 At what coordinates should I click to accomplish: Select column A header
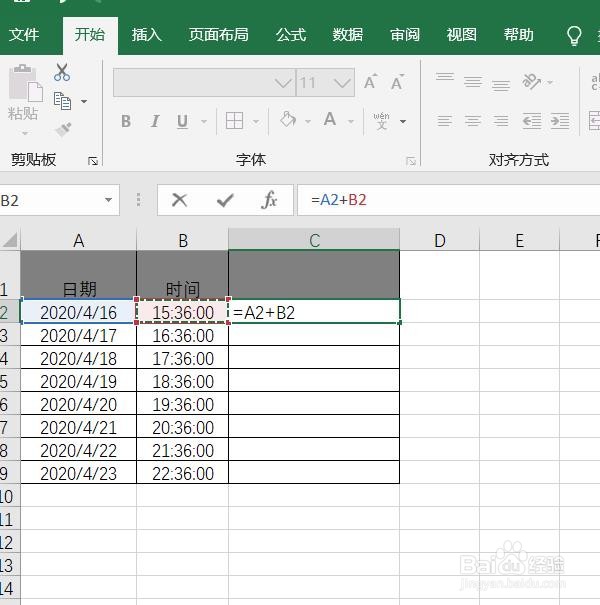[78, 240]
